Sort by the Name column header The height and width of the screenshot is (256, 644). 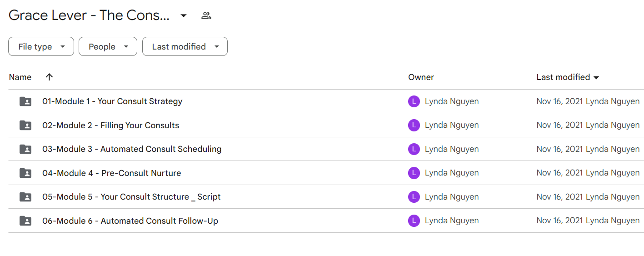tap(20, 77)
